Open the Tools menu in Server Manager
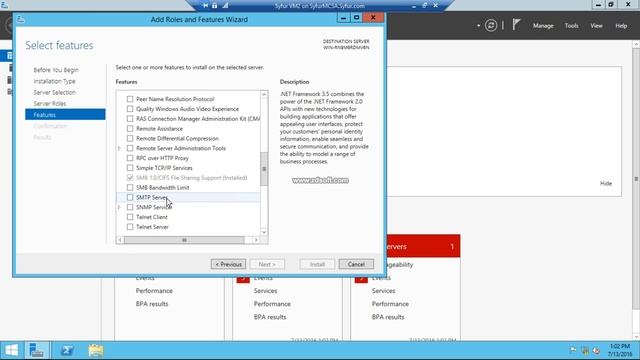Viewport: 640px width, 360px height. pyautogui.click(x=571, y=26)
